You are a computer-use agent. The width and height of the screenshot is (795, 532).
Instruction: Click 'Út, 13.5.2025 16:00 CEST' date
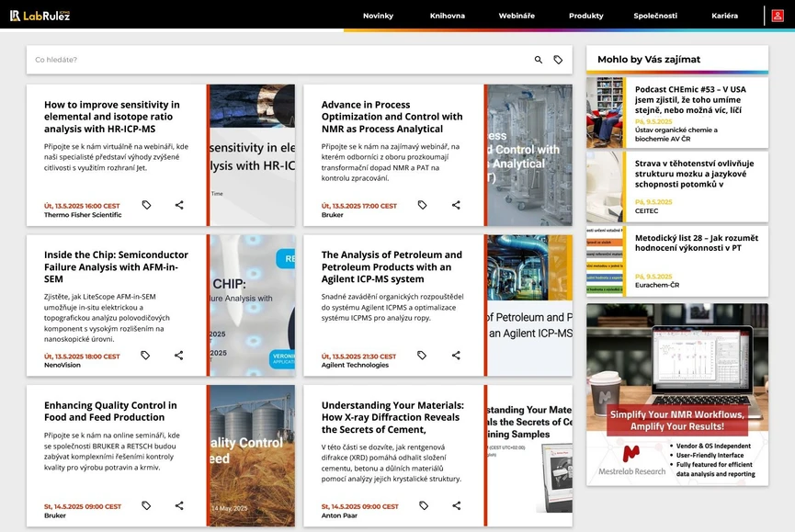click(82, 206)
